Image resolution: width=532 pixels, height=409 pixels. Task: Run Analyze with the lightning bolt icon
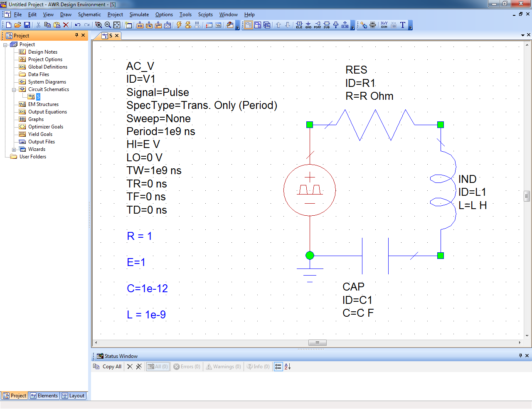coord(179,25)
